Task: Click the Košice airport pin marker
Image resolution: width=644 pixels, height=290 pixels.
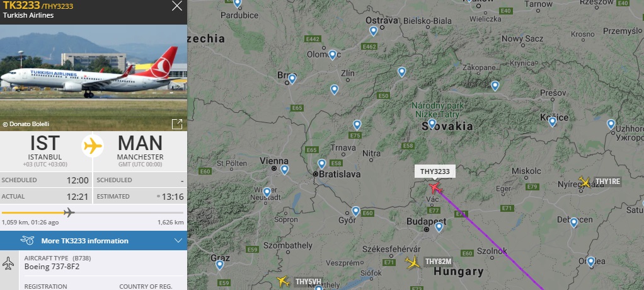Action: tap(553, 122)
